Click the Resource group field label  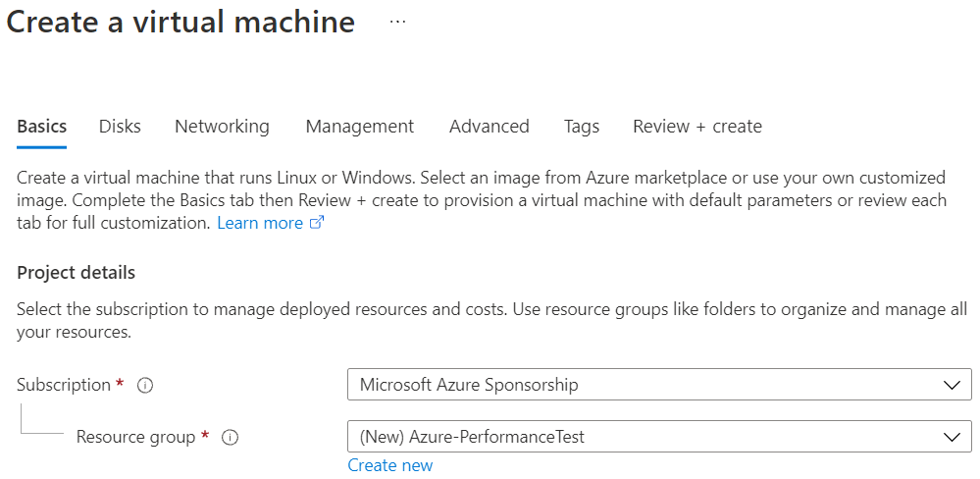point(135,437)
